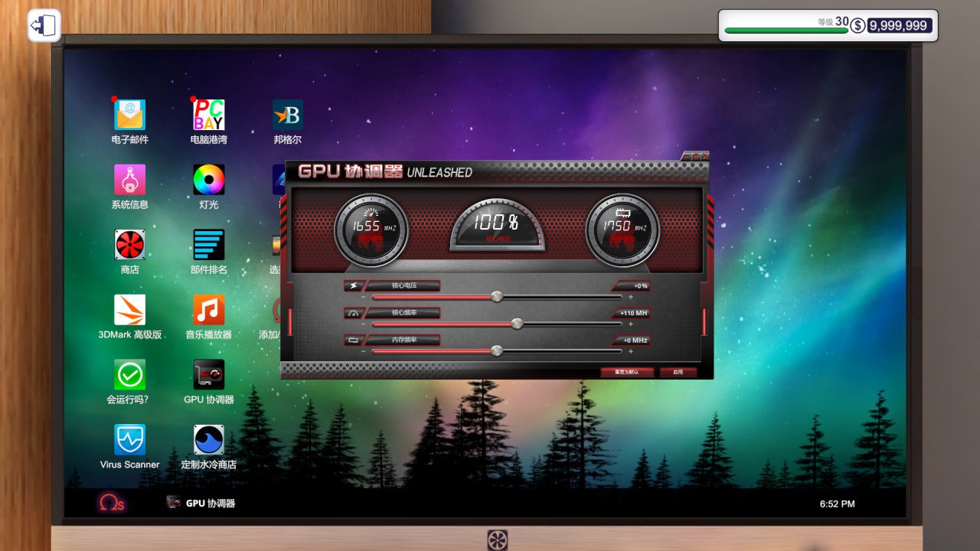
Task: Launch 3DMark 高级版 benchmark
Action: click(129, 310)
